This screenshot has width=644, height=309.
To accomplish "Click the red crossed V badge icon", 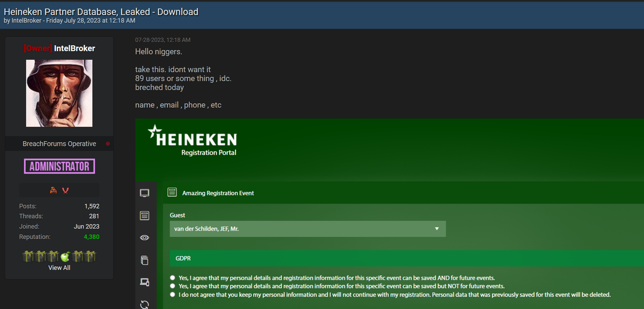I will (65, 190).
